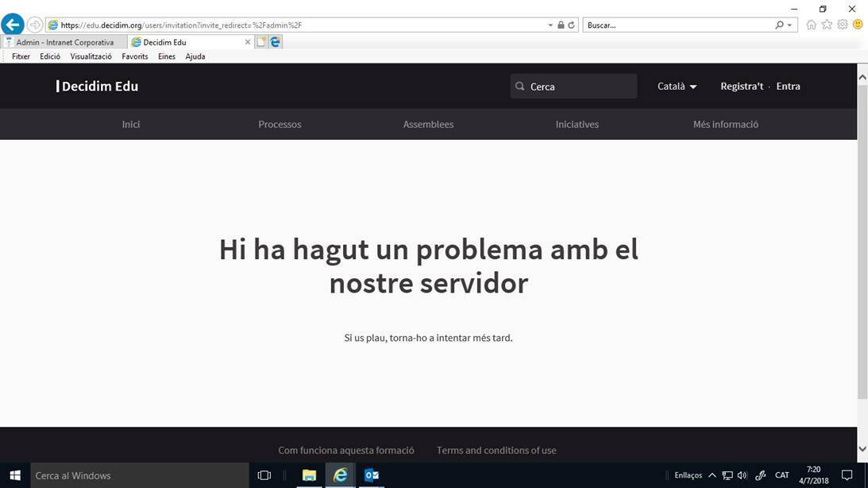Open browser settings gear icon
The height and width of the screenshot is (488, 868).
tap(842, 25)
